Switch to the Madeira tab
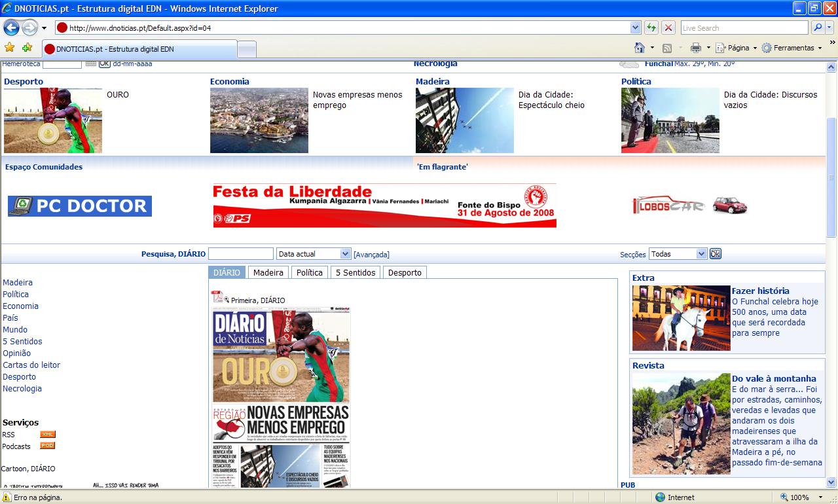838x504 pixels. [268, 272]
